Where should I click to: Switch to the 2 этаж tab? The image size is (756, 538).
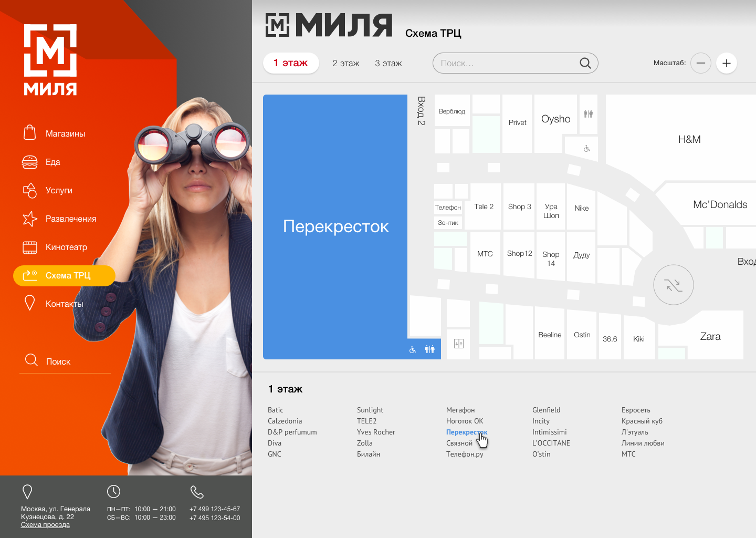point(346,63)
